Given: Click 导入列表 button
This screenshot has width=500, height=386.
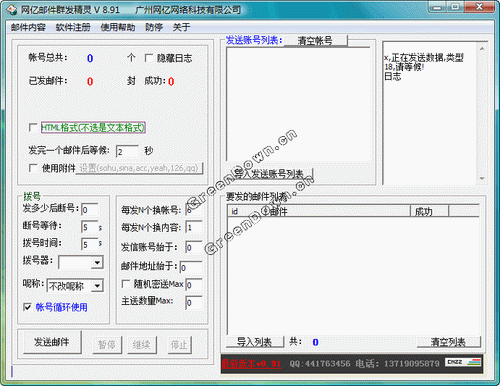Looking at the screenshot, I should tap(255, 342).
